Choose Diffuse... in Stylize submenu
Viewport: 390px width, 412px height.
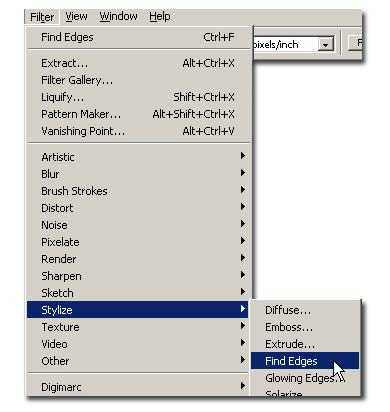[x=305, y=310]
